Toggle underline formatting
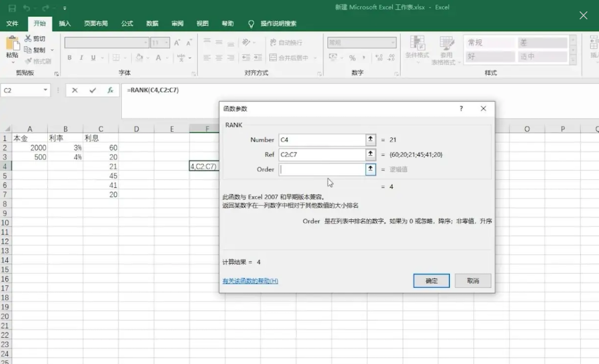Viewport: 599px width, 364px height. pyautogui.click(x=93, y=58)
